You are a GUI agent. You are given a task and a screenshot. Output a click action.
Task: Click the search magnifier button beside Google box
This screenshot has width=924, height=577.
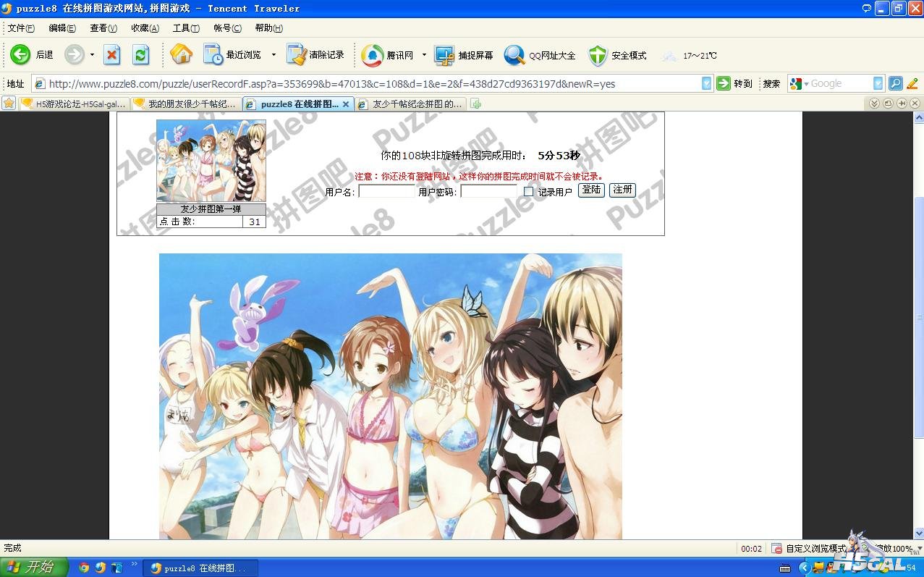895,84
